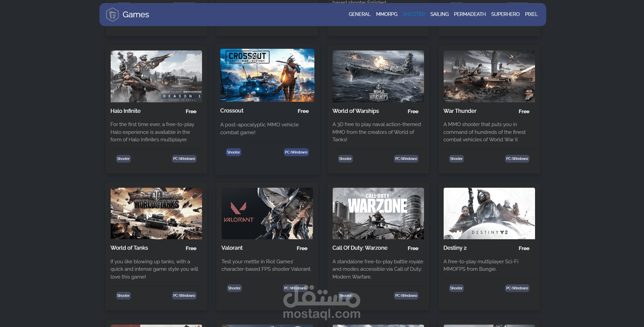Click the World of Tanks description
The height and width of the screenshot is (327, 644).
[x=154, y=269]
